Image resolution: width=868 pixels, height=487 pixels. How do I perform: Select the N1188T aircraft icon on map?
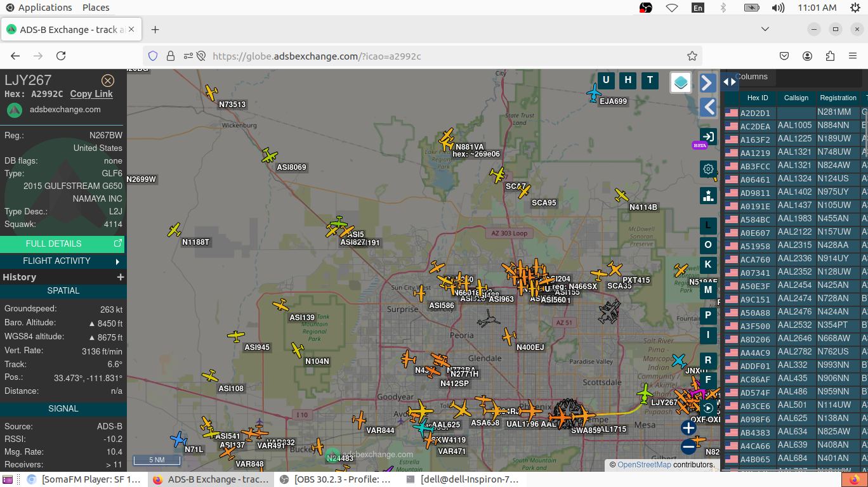coord(174,230)
